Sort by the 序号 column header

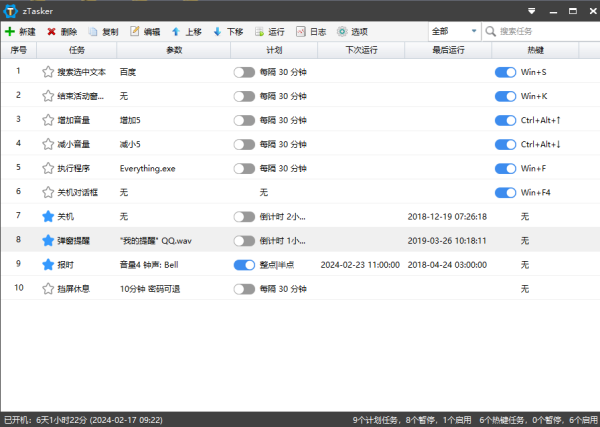[18, 50]
